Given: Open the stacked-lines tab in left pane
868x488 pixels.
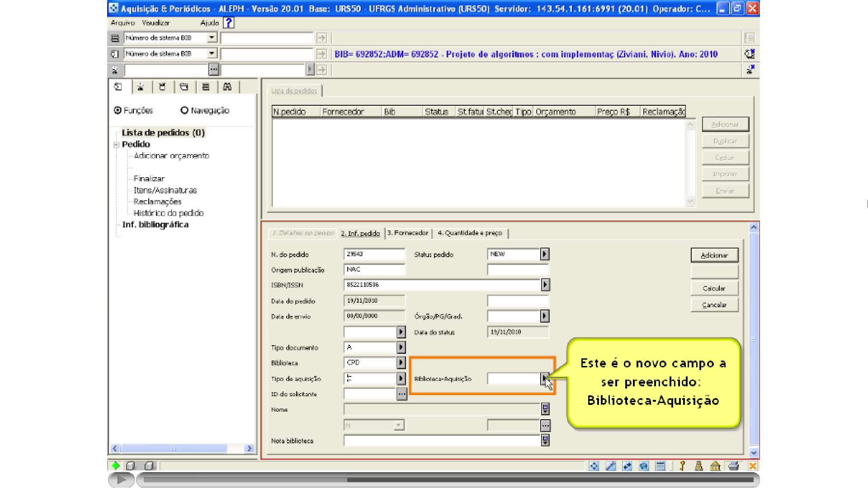Looking at the screenshot, I should [206, 87].
